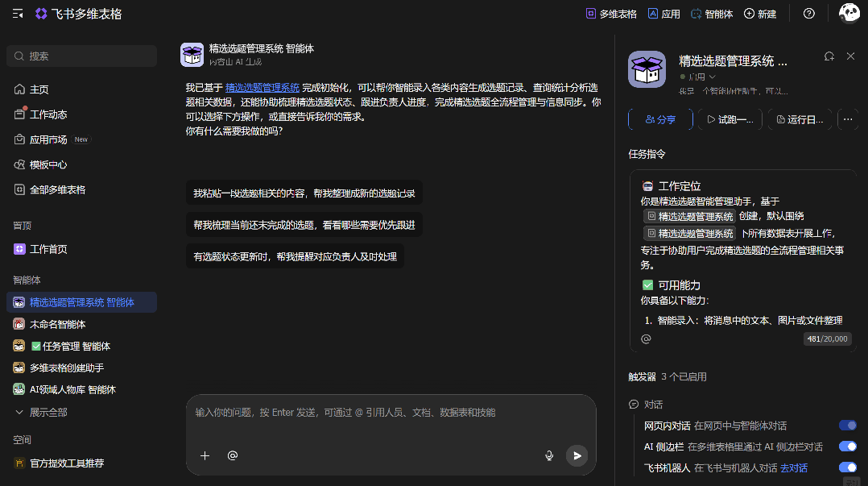Expand the 展示全部 list

click(82, 413)
